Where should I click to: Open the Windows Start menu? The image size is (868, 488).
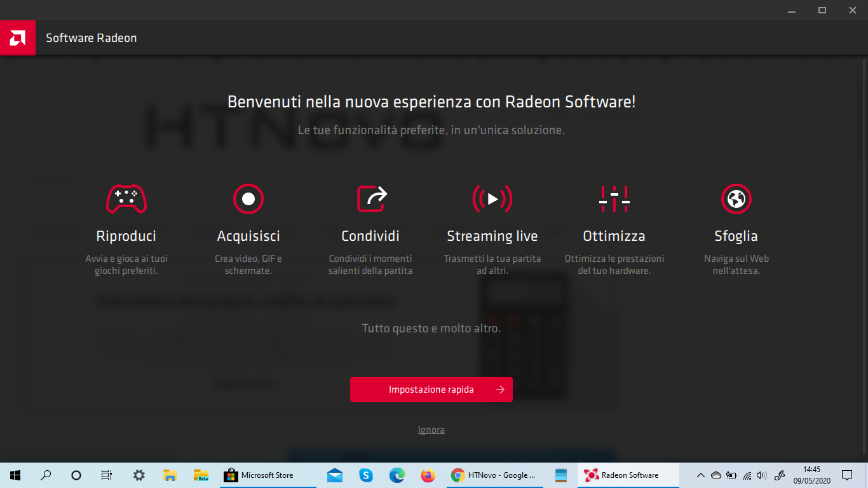coord(15,475)
